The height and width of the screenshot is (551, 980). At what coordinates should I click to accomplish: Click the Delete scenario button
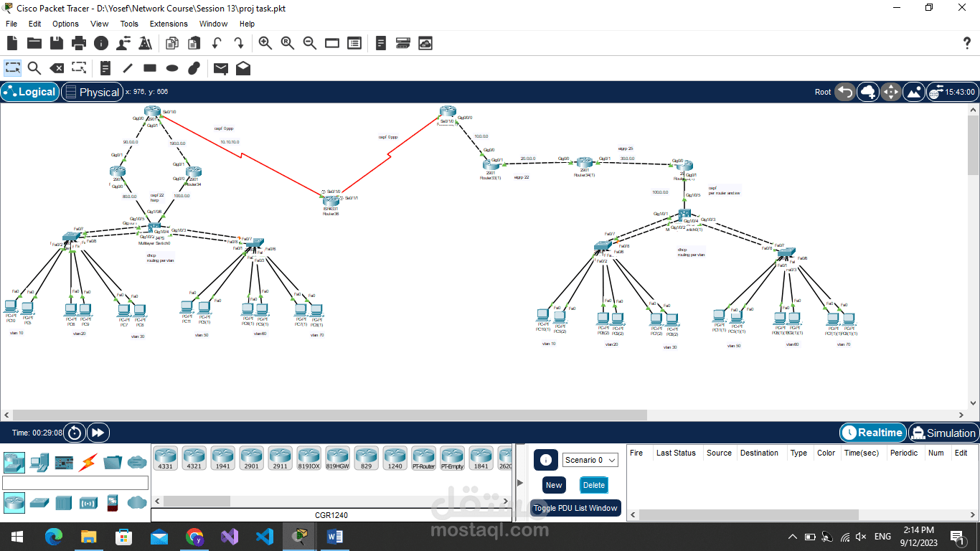594,485
